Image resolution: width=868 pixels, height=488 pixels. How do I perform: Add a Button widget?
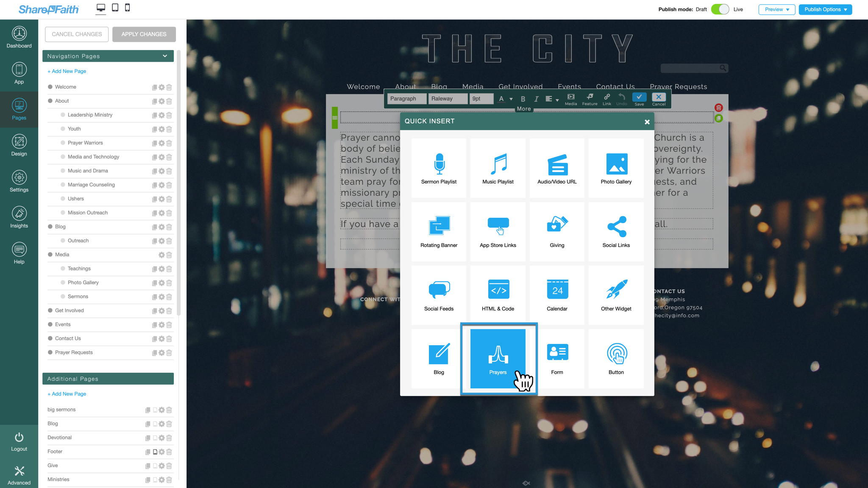616,359
